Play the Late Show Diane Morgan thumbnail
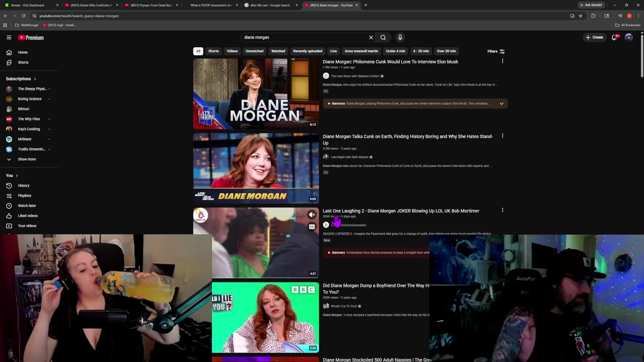 [256, 94]
